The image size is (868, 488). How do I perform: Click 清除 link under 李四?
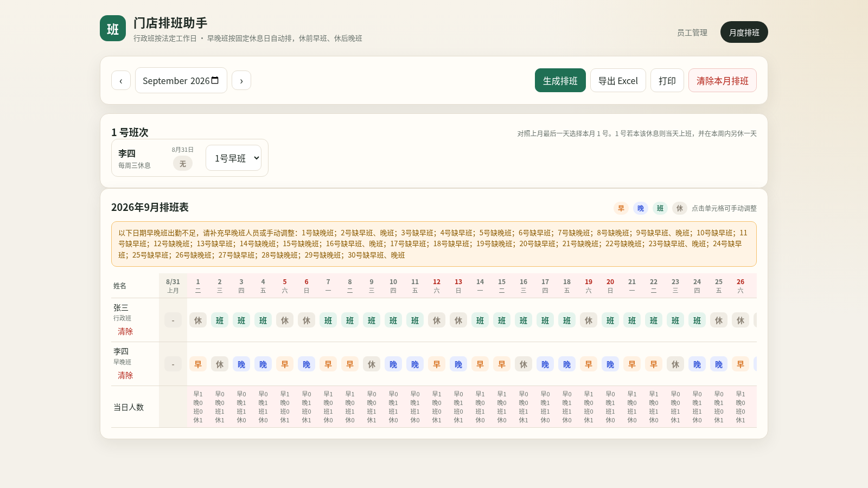click(x=125, y=375)
